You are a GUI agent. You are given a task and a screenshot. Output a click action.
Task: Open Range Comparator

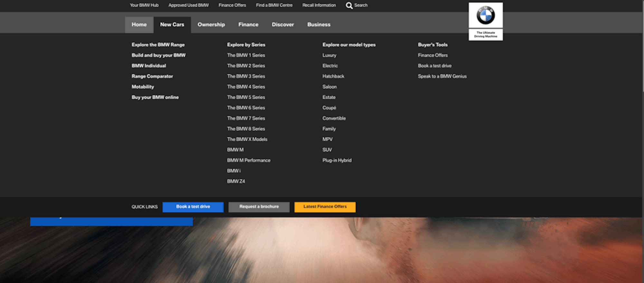pyautogui.click(x=152, y=76)
